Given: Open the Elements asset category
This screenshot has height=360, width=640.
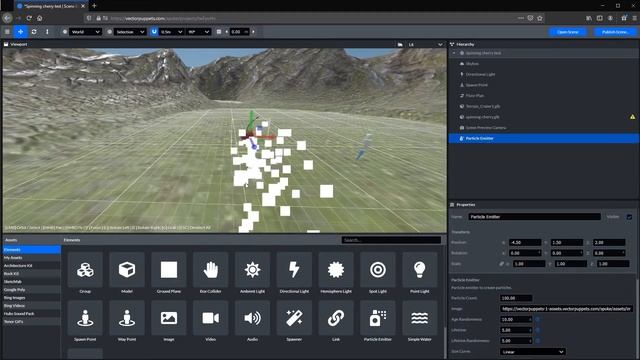Looking at the screenshot, I should point(32,249).
